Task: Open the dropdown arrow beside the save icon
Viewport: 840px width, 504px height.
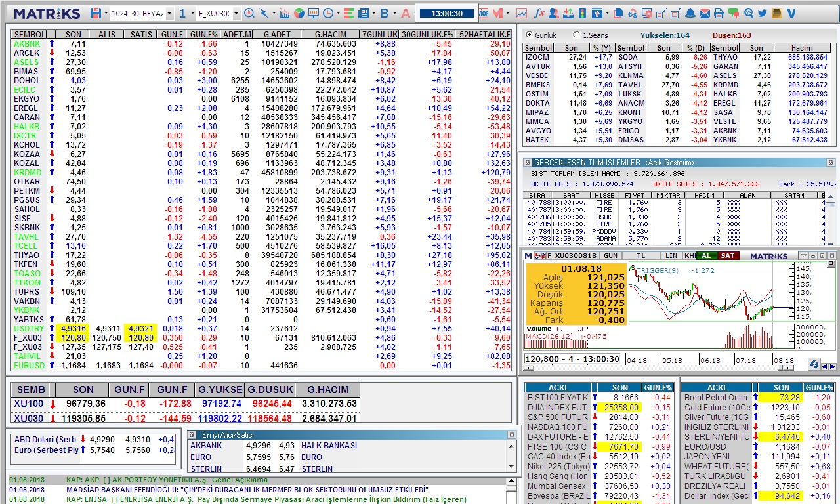Action: pos(106,13)
